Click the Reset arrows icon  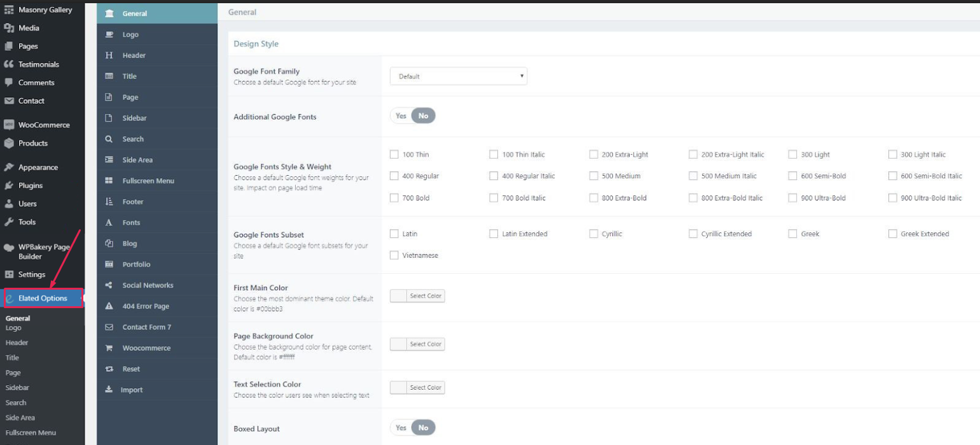pos(109,369)
